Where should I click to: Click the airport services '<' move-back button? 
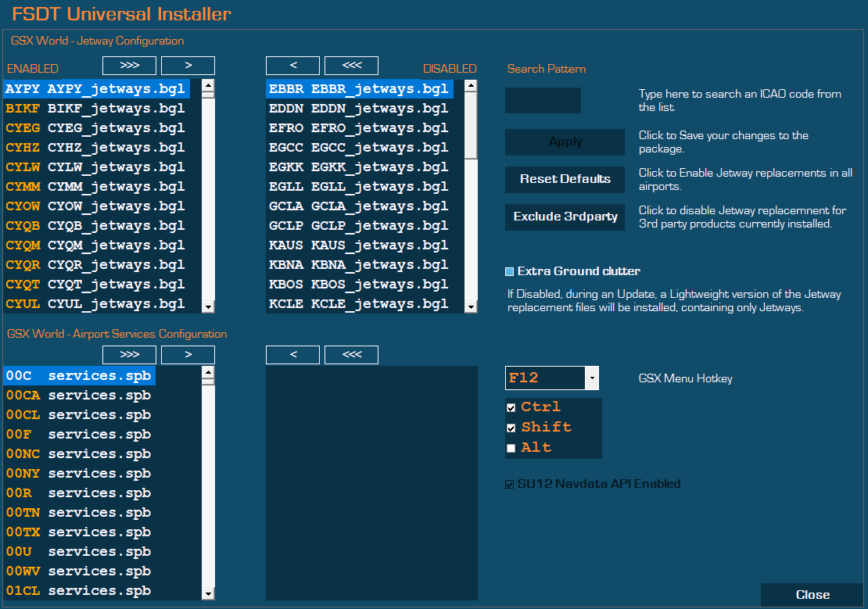point(292,355)
